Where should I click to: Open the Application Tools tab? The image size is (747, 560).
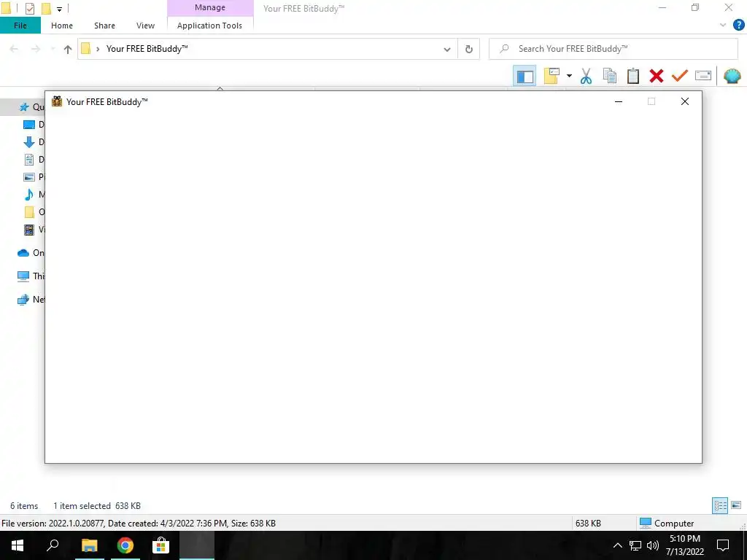209,26
